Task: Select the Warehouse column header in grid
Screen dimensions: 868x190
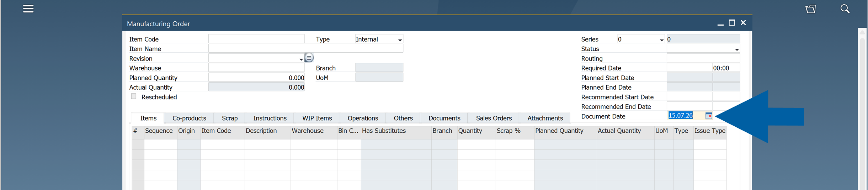Action: [x=314, y=131]
